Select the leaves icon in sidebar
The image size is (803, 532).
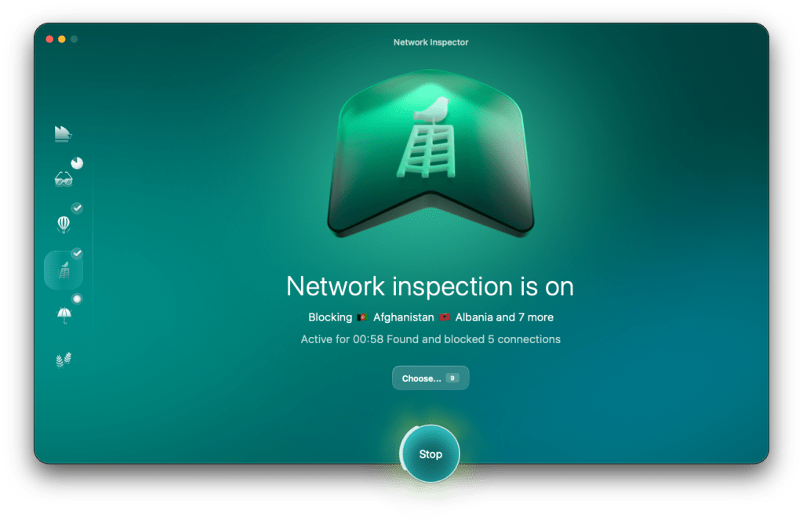pos(64,360)
